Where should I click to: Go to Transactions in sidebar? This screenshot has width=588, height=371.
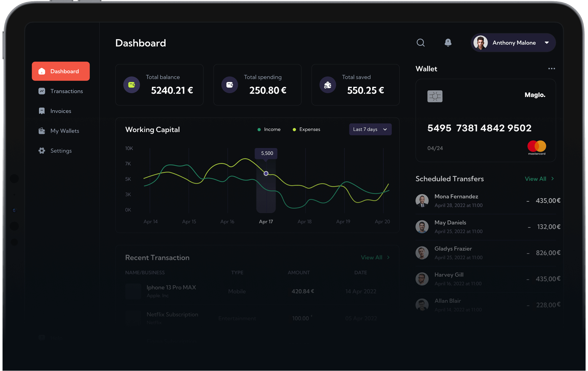pos(66,91)
